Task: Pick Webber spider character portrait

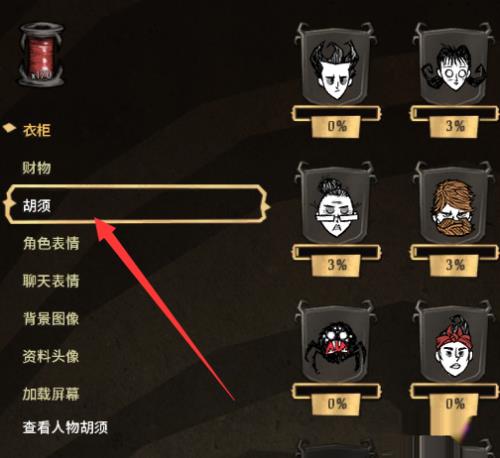Action: 335,342
